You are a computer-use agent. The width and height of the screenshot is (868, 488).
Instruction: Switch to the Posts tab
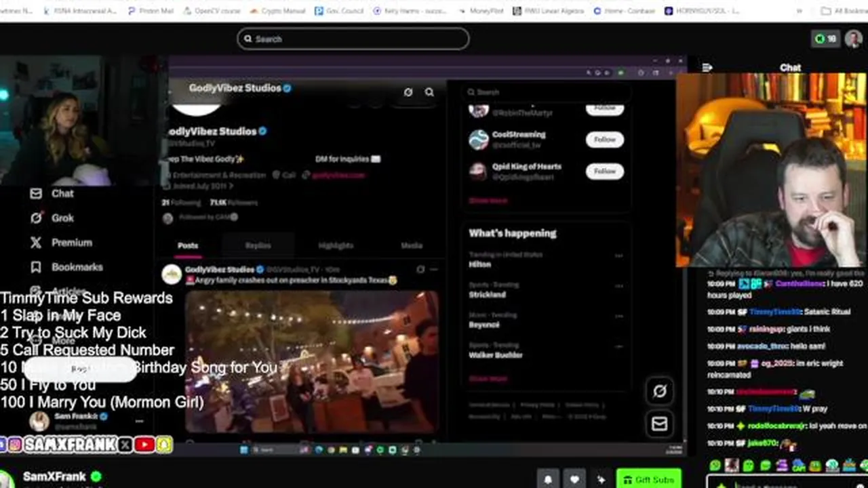188,245
